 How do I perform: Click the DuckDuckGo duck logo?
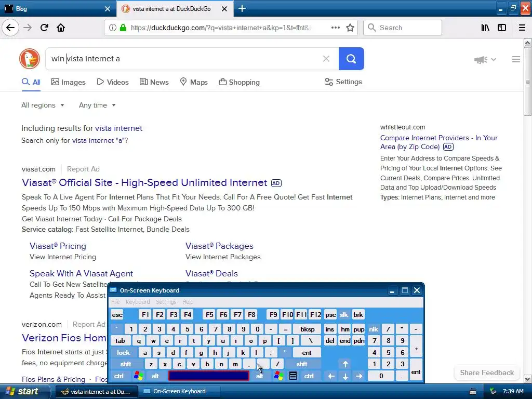click(30, 59)
